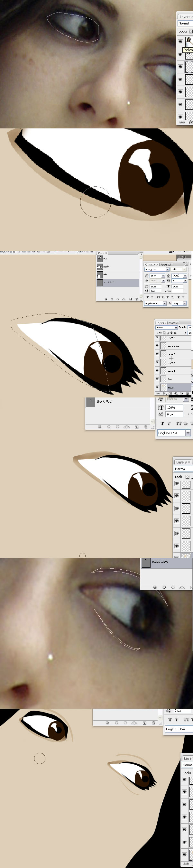The image size is (193, 868).
Task: Click add layer mask icon below Head layer
Action: (170, 393)
